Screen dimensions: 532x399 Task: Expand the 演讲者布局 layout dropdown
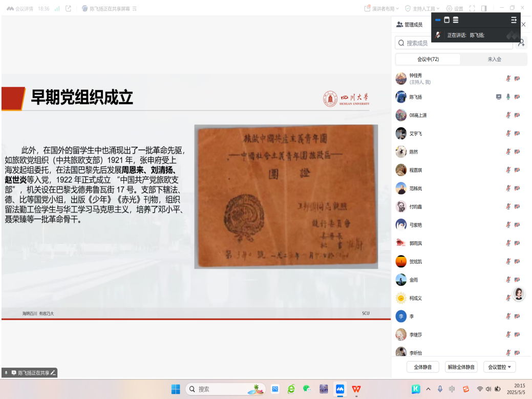click(x=383, y=9)
